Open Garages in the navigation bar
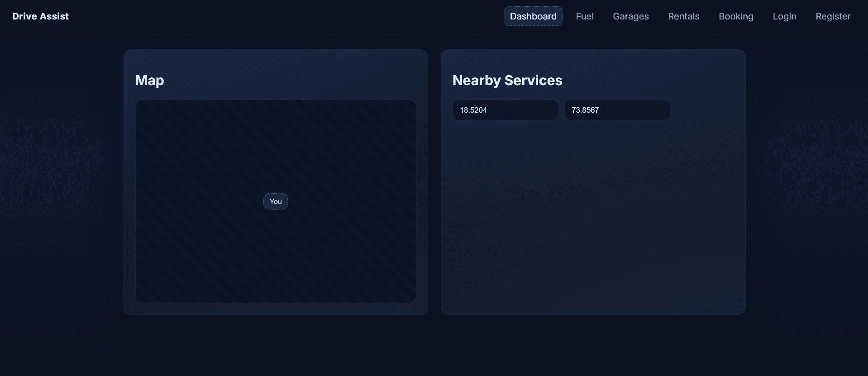This screenshot has width=868, height=376. (630, 16)
